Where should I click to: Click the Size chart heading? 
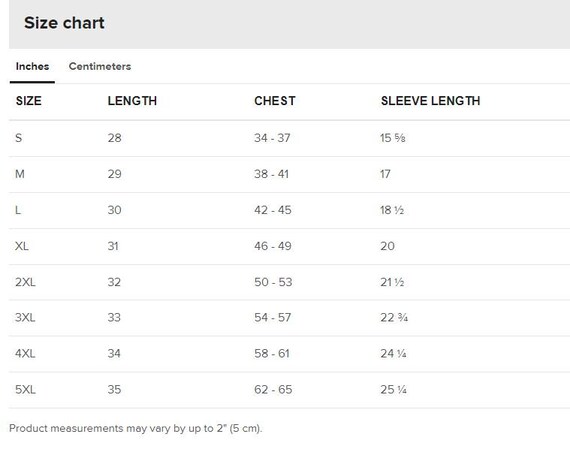64,23
